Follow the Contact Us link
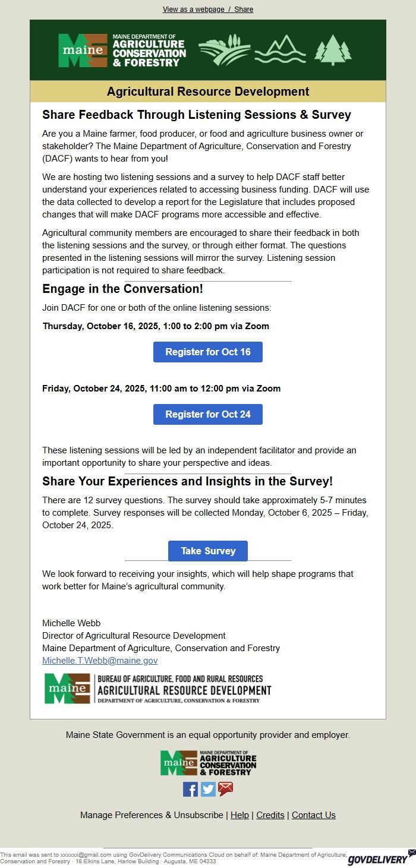Screen dimensions: 416x868 click(x=314, y=815)
